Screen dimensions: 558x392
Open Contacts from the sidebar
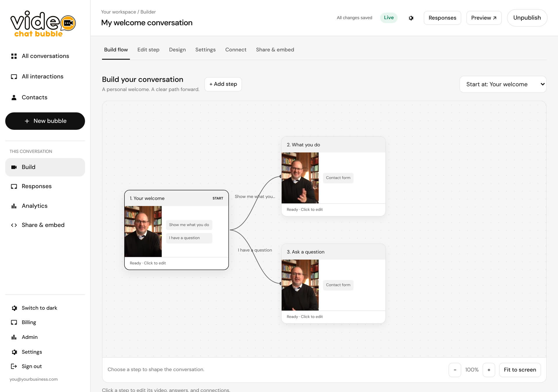click(45, 98)
